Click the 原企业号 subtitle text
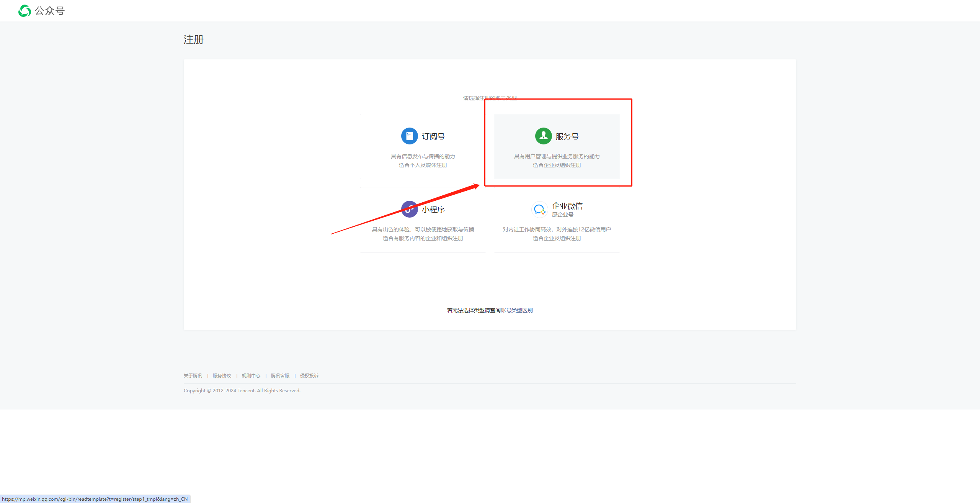The width and height of the screenshot is (980, 503). pyautogui.click(x=562, y=215)
